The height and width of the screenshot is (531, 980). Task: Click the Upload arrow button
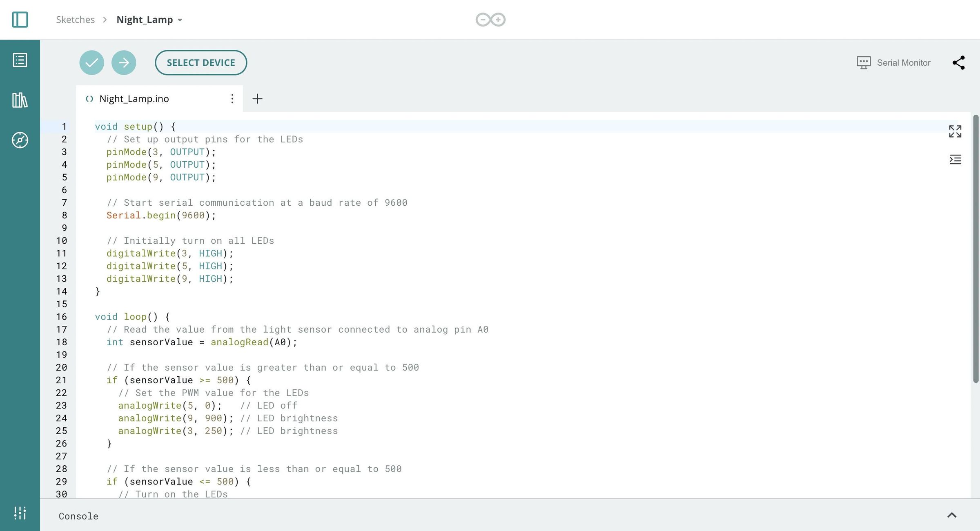coord(124,62)
